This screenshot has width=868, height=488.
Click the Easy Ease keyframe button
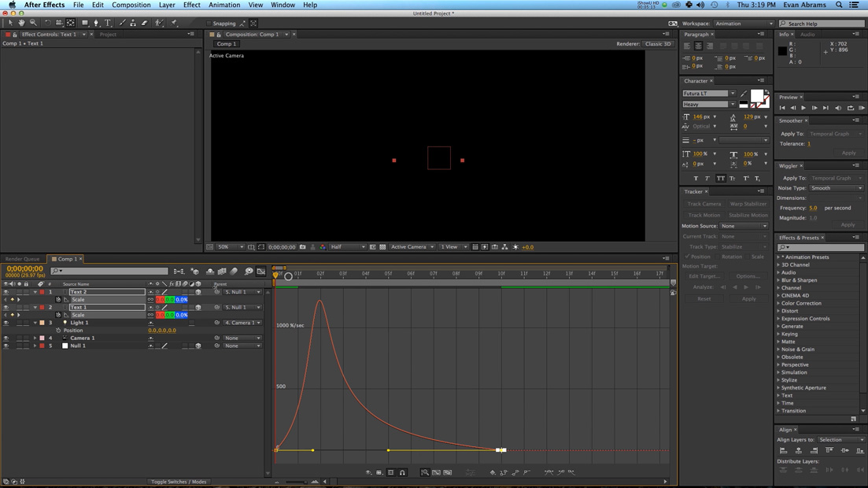549,472
